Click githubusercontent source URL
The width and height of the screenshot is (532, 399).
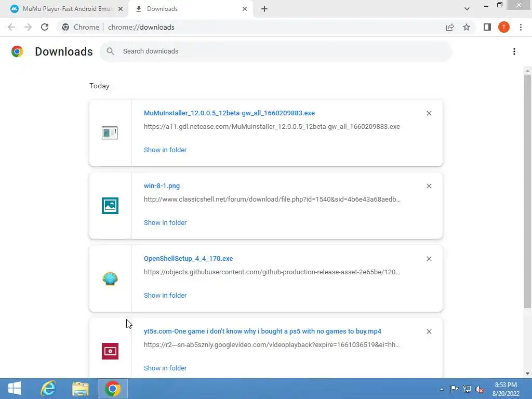point(272,272)
